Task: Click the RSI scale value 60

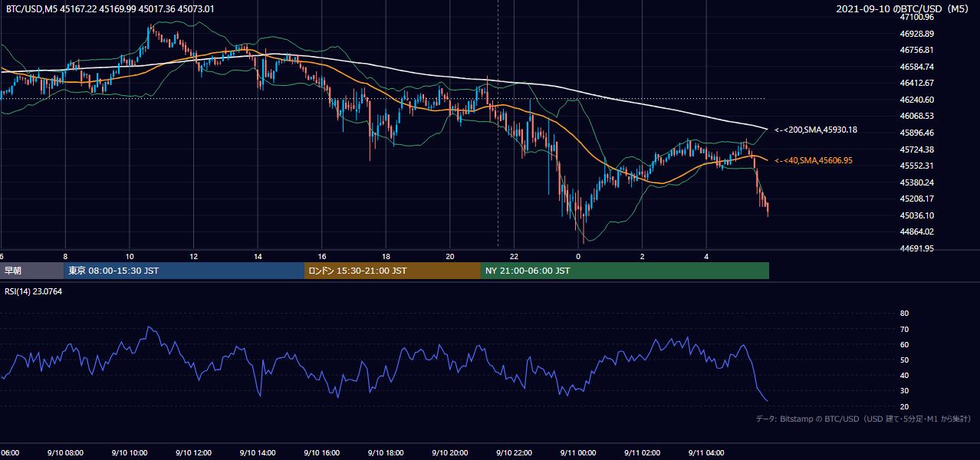Action: (904, 344)
